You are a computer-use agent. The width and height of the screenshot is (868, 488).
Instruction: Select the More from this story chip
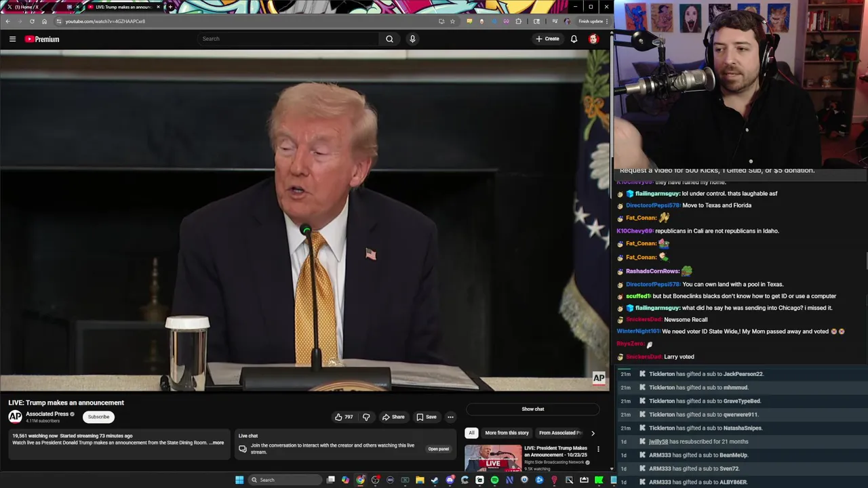(507, 432)
